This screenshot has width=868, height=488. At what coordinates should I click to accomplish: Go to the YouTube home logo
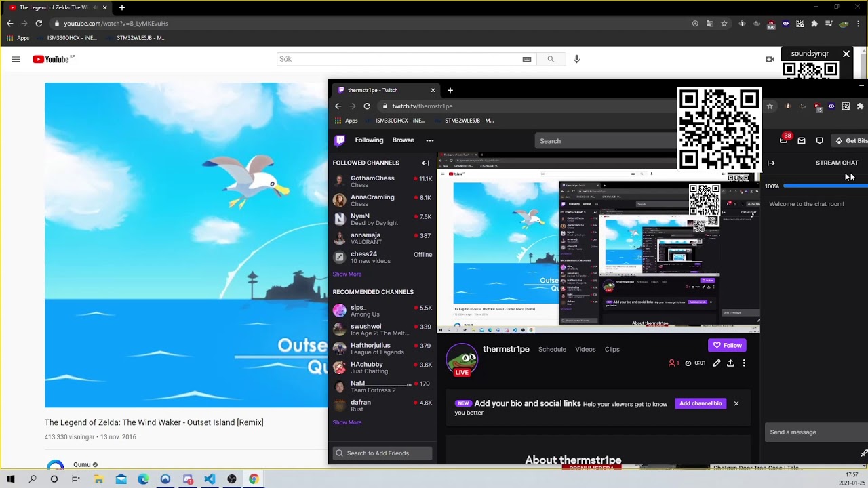(x=51, y=59)
